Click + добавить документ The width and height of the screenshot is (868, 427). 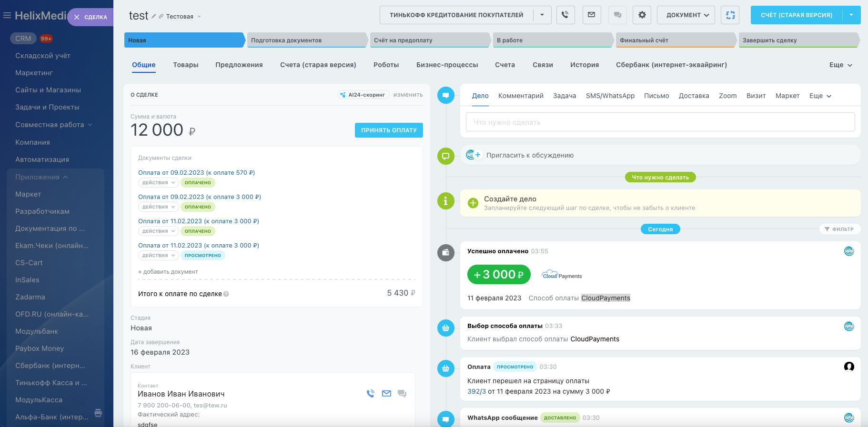(x=168, y=272)
